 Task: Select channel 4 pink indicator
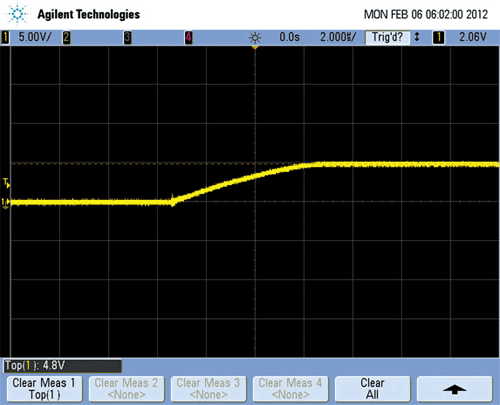189,37
